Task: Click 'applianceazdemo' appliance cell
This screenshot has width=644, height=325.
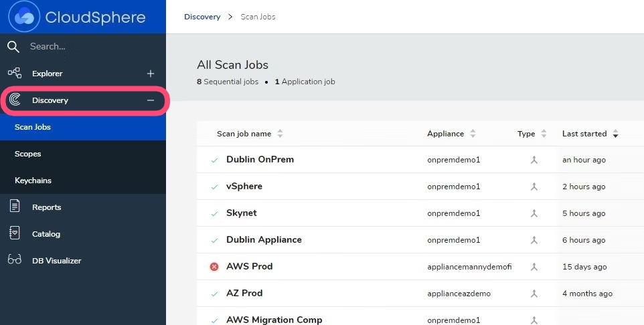Action: [x=459, y=294]
